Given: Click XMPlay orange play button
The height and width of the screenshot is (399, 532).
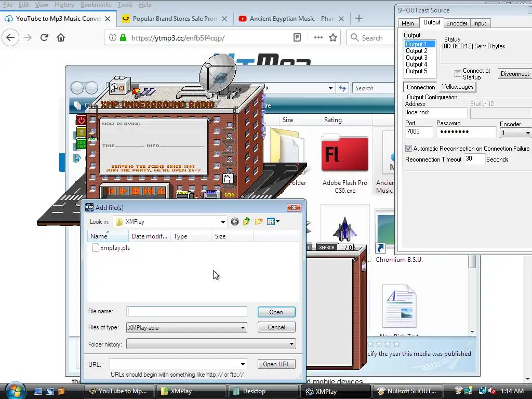Looking at the screenshot, I should click(x=123, y=191).
